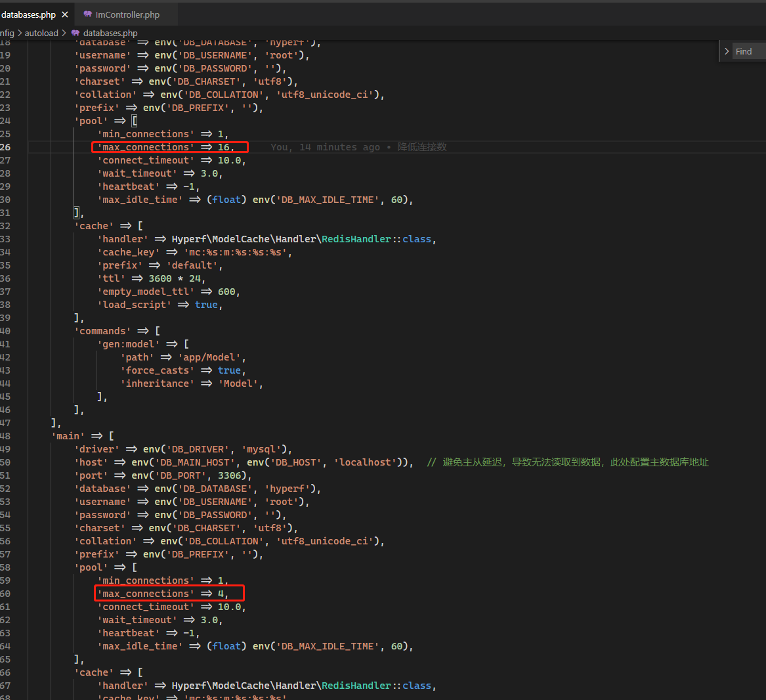
Task: Click the databases.php tab
Action: click(x=28, y=12)
